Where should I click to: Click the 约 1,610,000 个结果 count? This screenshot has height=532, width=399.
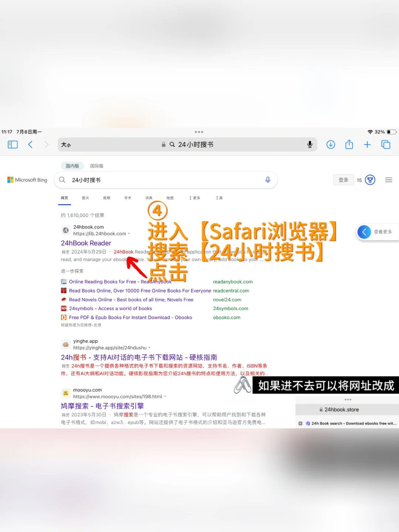click(x=82, y=216)
